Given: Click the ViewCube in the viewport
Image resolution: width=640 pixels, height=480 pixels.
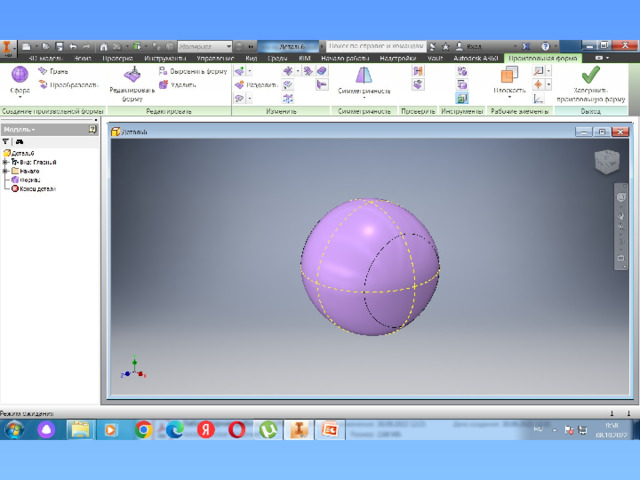Looking at the screenshot, I should (606, 162).
